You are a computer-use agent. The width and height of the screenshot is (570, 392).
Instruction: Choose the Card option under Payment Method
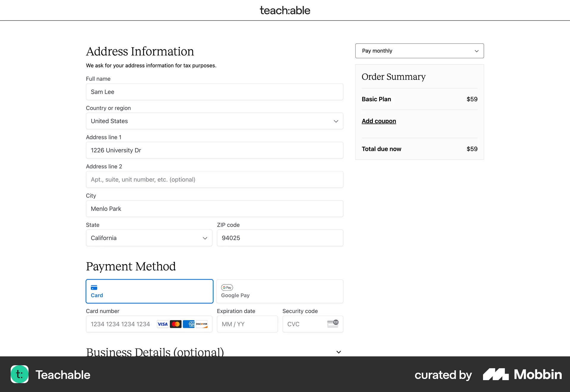(x=149, y=291)
